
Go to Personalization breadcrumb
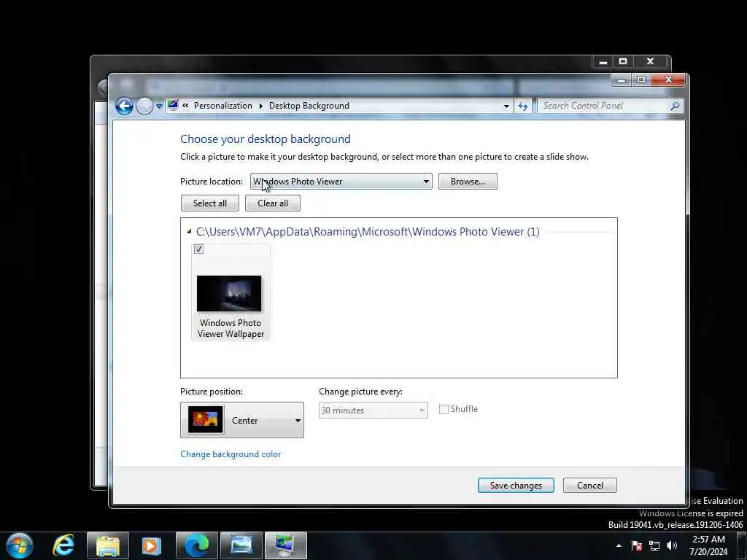coord(223,106)
